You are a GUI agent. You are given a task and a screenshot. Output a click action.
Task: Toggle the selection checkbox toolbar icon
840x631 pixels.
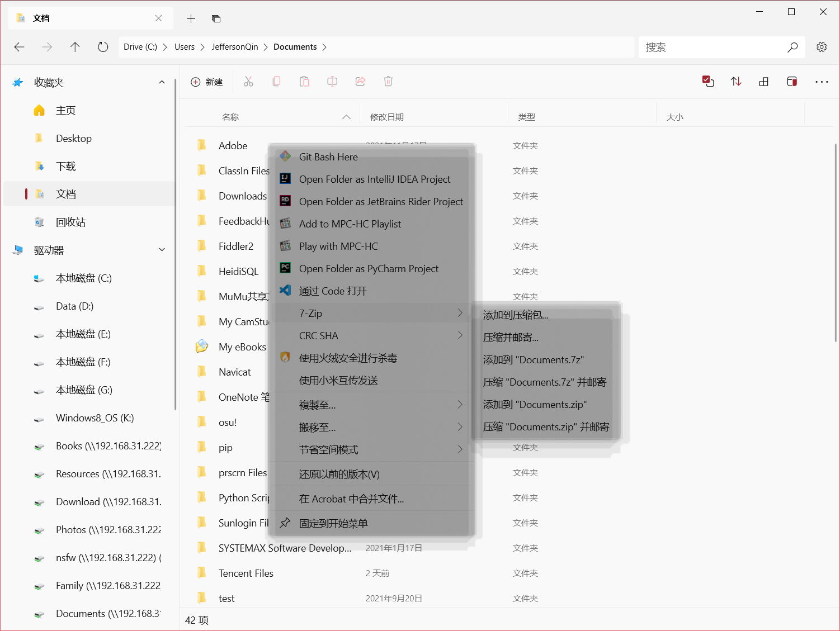coord(708,82)
